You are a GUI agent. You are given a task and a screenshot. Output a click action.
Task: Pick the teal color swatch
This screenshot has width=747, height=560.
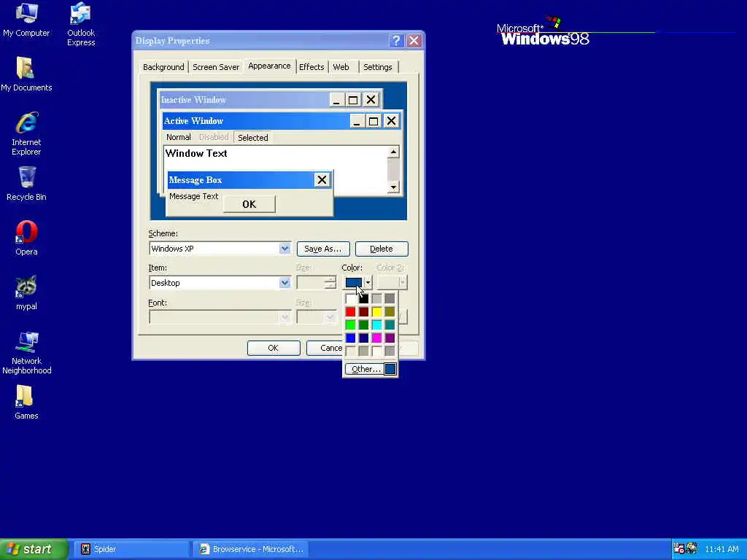pyautogui.click(x=390, y=324)
